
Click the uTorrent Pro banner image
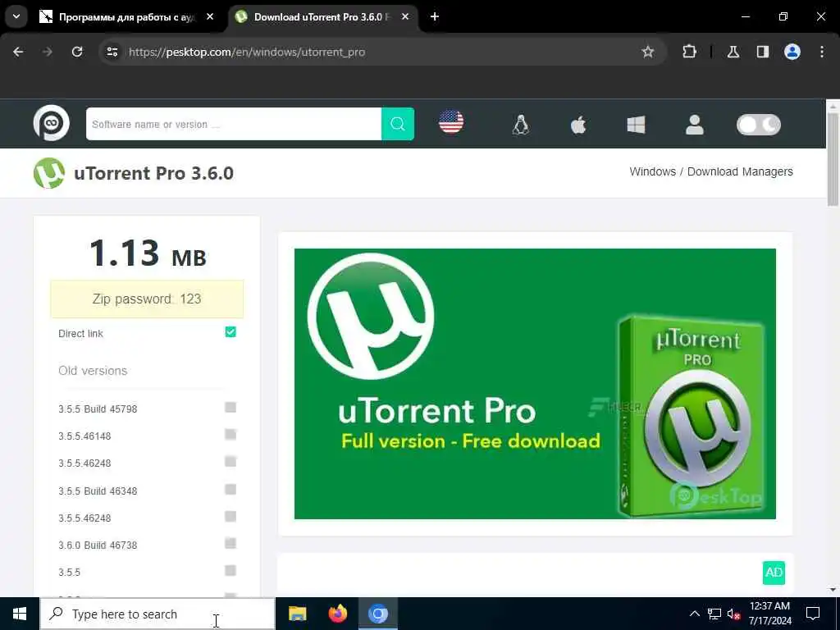535,384
